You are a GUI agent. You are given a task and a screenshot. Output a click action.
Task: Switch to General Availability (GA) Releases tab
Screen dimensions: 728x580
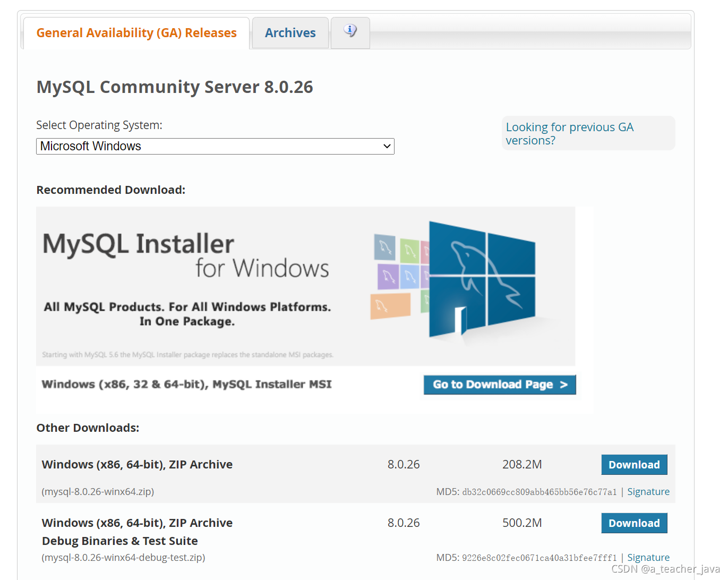click(x=136, y=33)
